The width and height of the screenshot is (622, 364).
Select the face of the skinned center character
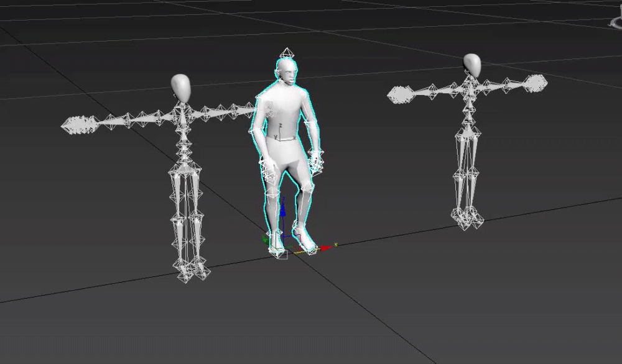pyautogui.click(x=289, y=75)
